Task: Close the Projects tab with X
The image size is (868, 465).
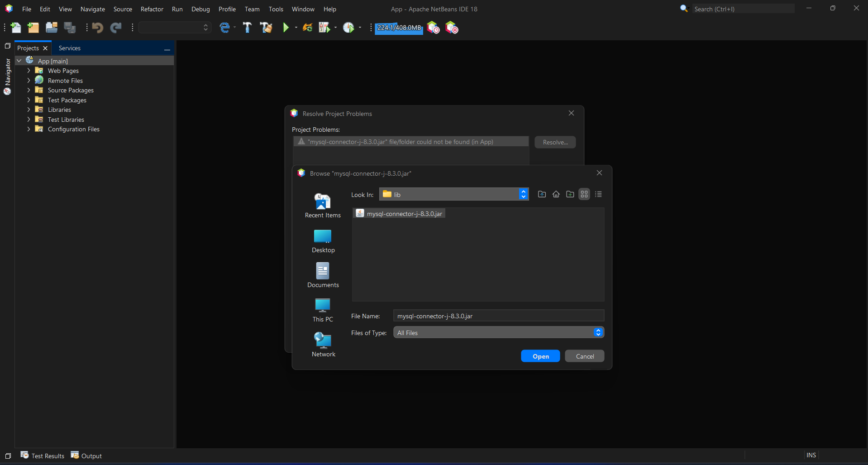Action: click(45, 48)
